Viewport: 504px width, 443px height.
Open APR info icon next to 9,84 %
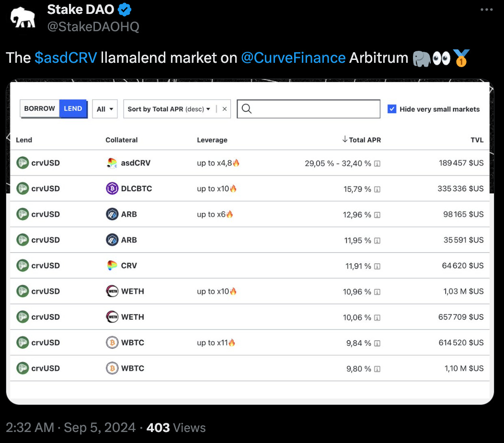click(378, 343)
